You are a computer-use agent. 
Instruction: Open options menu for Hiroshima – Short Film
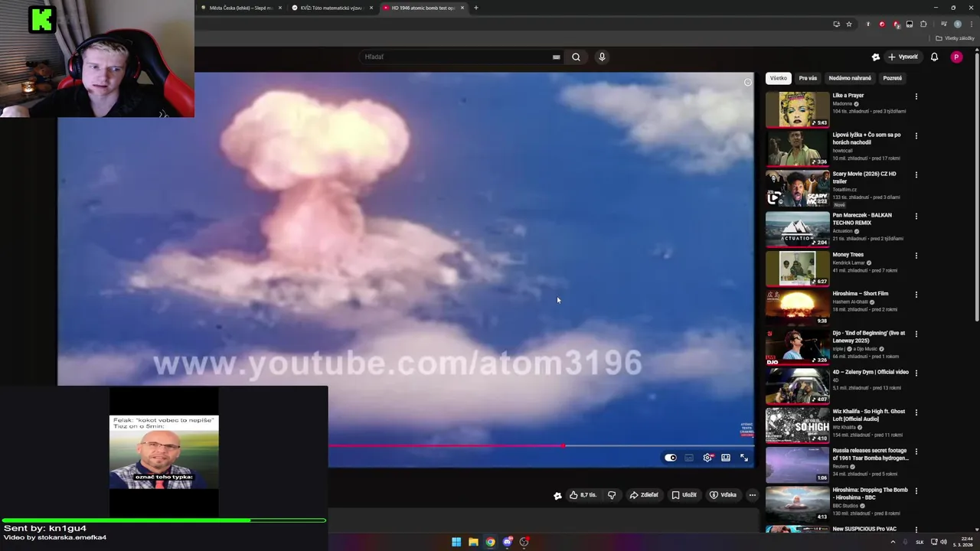916,295
